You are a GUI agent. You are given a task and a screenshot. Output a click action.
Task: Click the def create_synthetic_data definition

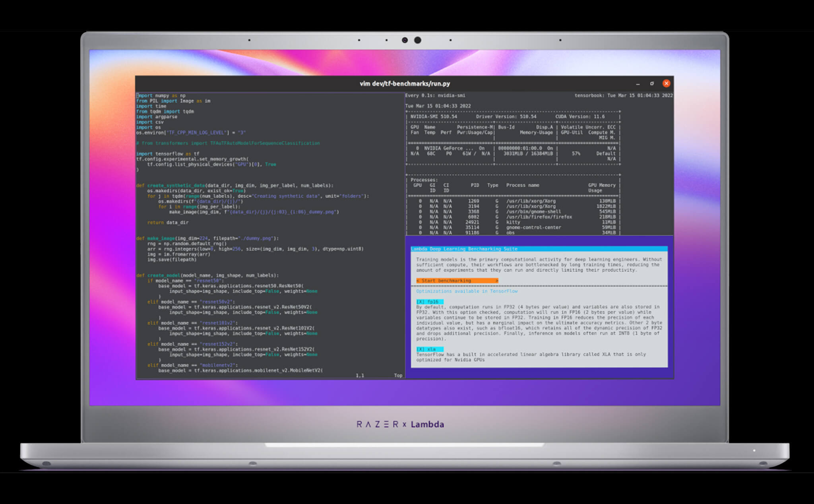(235, 186)
